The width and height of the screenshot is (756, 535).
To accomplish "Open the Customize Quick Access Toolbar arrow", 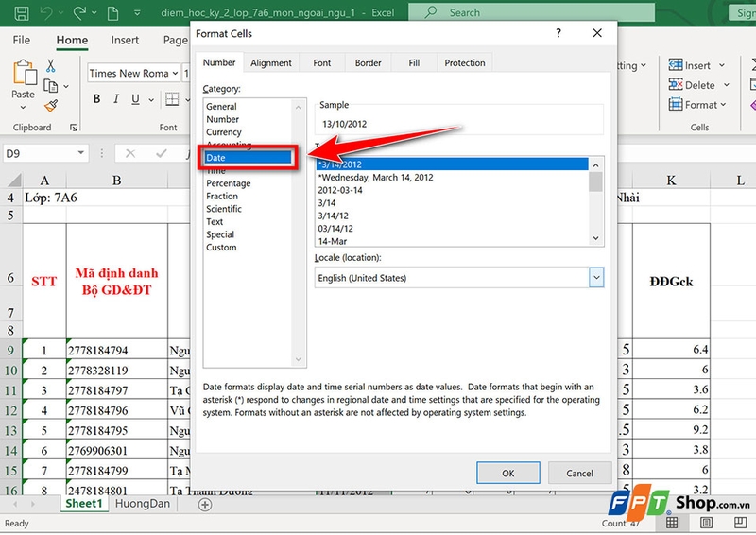I will pos(137,12).
